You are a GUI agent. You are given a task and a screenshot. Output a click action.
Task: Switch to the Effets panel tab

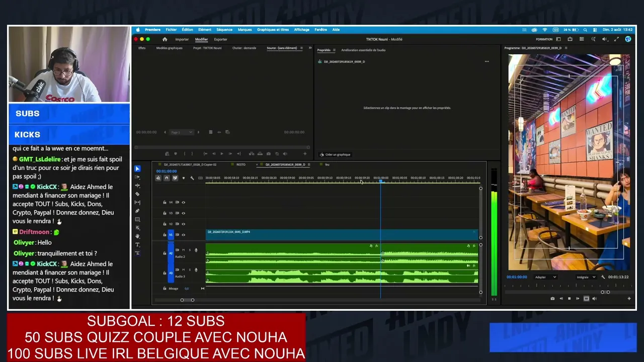click(x=142, y=48)
